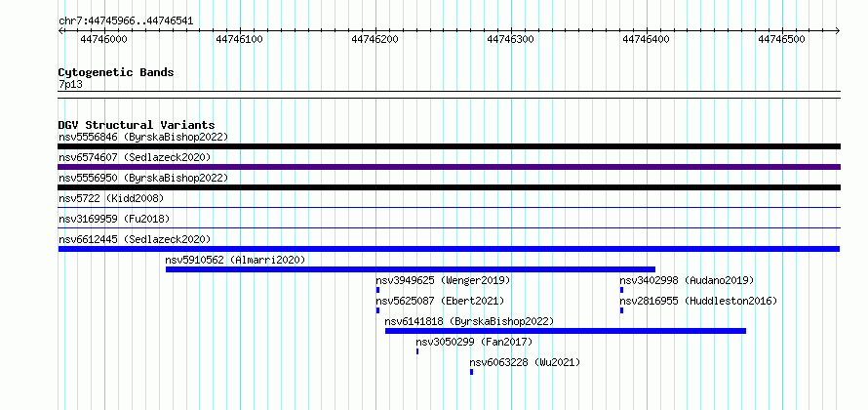Click the chr7:44745966..44746541 region label
The width and height of the screenshot is (868, 410).
tap(126, 21)
